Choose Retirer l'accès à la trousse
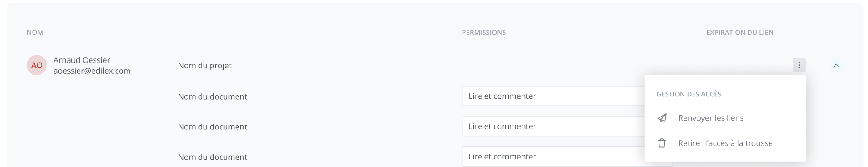The height and width of the screenshot is (167, 868). 725,143
